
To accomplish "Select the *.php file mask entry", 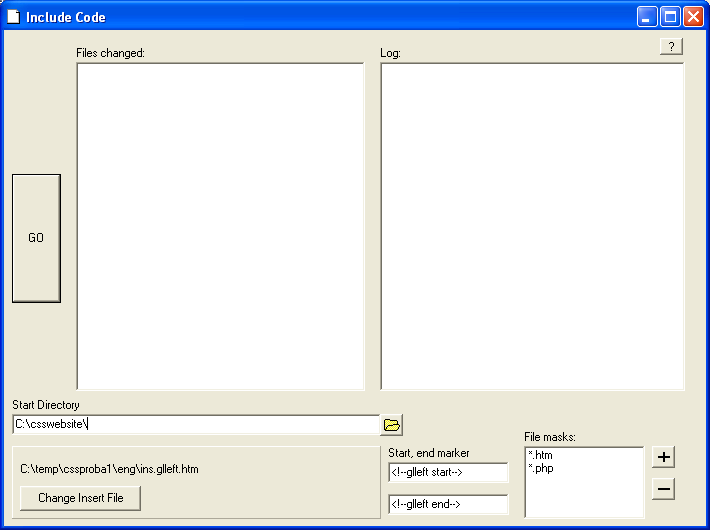I will [x=541, y=468].
